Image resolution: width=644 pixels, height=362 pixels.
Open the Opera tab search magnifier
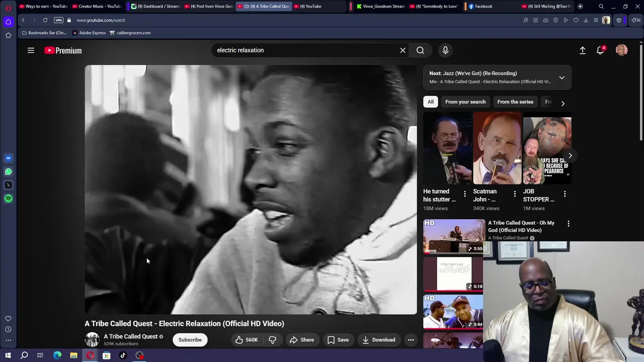click(601, 7)
